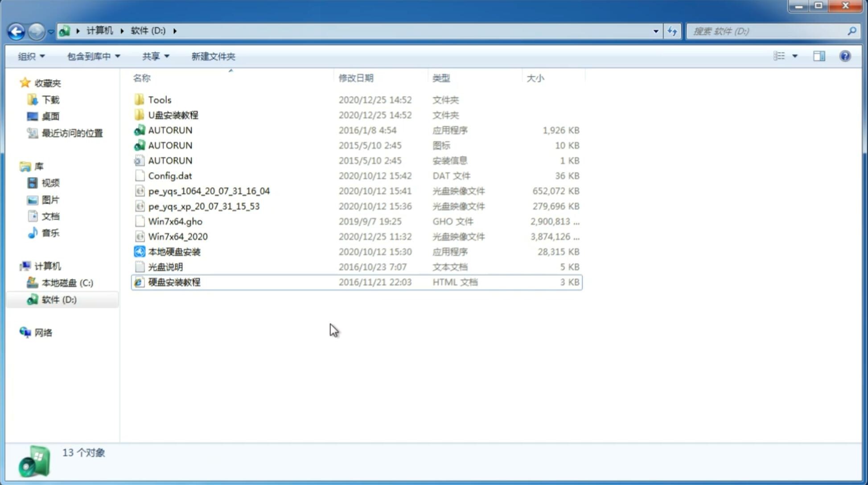Open U盘安装教程 folder
The width and height of the screenshot is (868, 485).
coord(173,115)
